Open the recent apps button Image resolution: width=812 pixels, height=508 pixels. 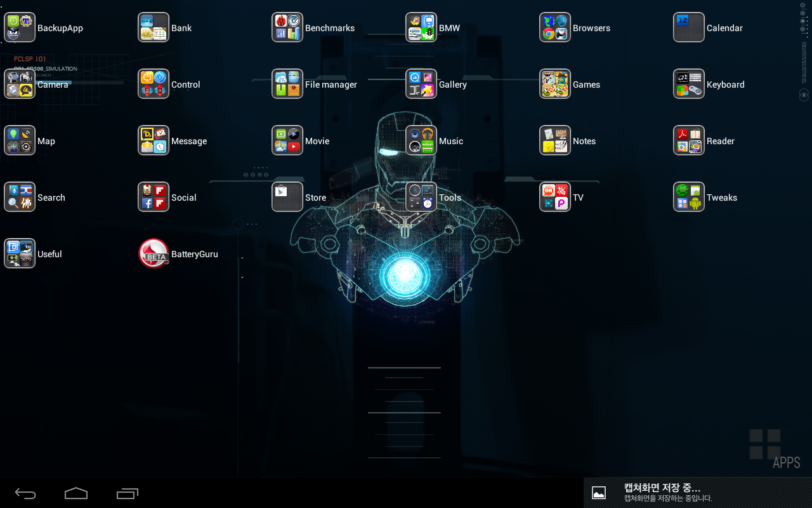point(128,493)
